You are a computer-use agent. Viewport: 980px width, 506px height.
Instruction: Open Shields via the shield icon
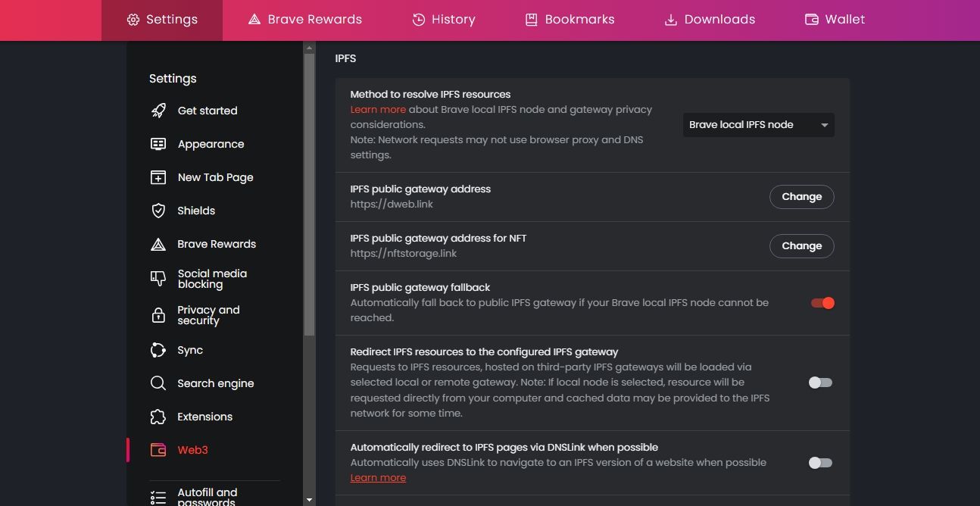(158, 211)
